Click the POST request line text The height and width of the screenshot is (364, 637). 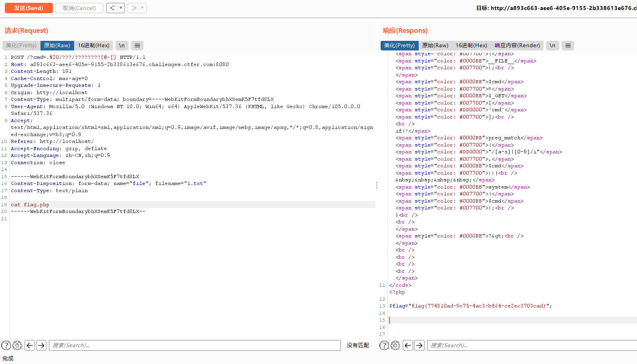tap(78, 57)
